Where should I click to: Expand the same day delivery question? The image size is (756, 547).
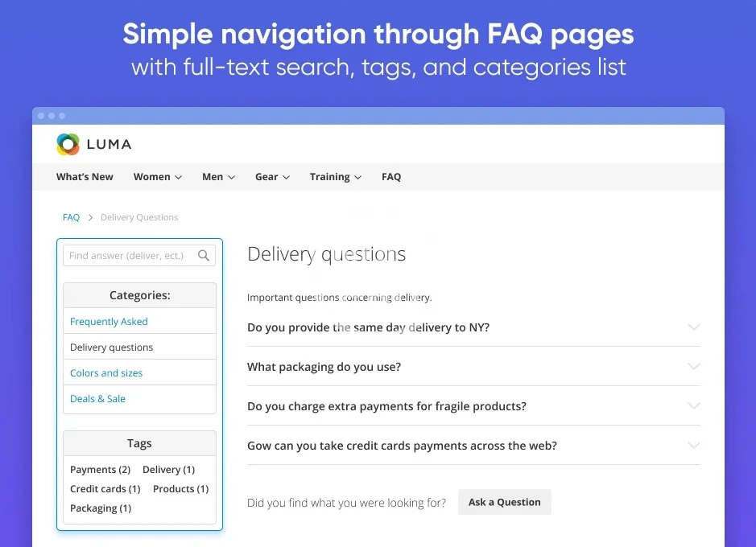coord(368,327)
